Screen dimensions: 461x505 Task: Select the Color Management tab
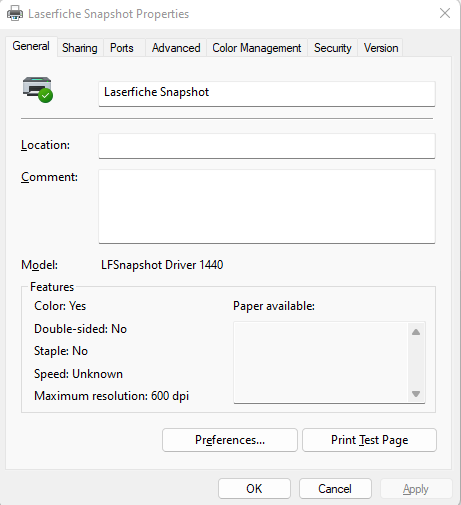tap(257, 48)
